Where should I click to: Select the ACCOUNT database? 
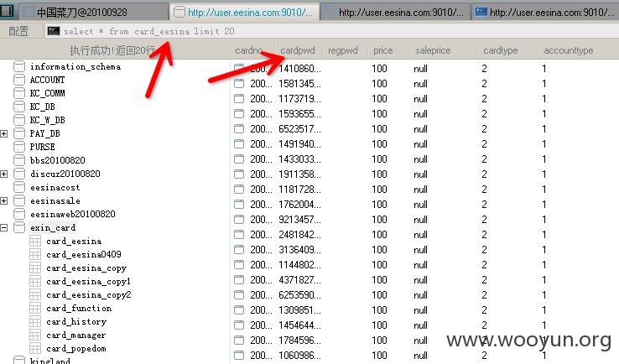[47, 80]
